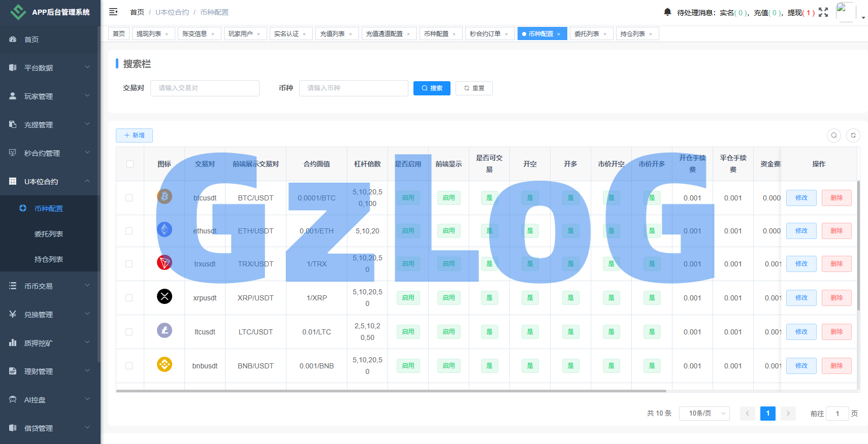Expand the 币币交易 sidebar menu
This screenshot has width=868, height=444.
pos(50,286)
